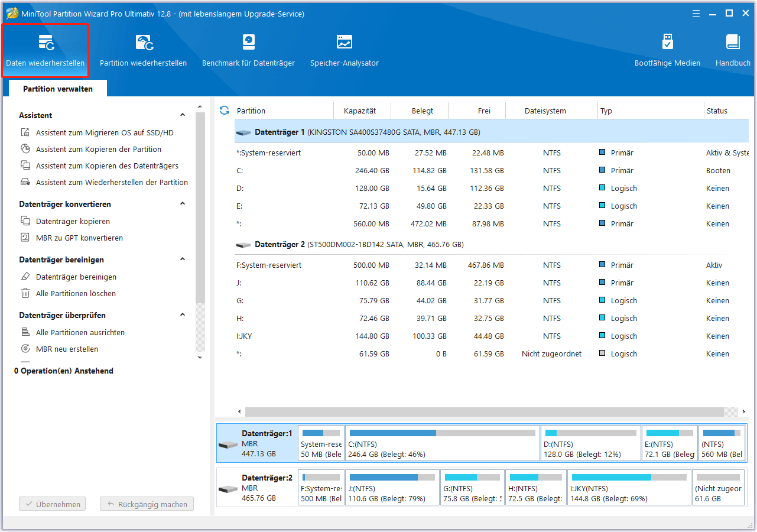This screenshot has width=757, height=532.
Task: Select Datenträger 2 ST500DM002 header row
Action: pos(491,245)
